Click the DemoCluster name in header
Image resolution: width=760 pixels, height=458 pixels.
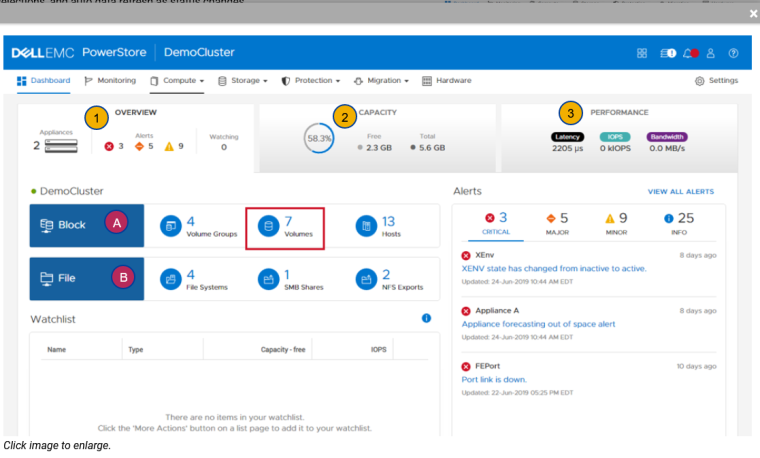click(199, 52)
